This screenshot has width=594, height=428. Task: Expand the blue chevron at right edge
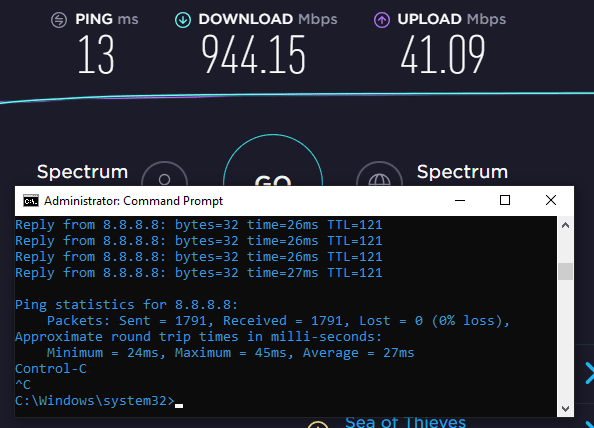(x=589, y=373)
